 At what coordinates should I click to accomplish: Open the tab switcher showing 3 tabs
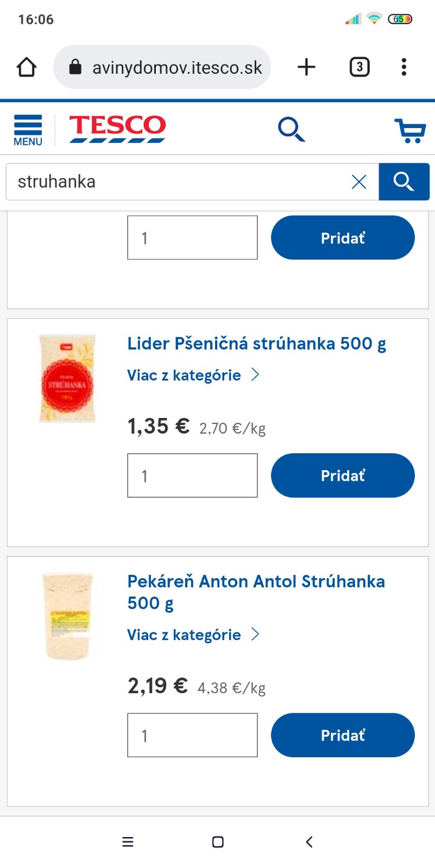[359, 67]
